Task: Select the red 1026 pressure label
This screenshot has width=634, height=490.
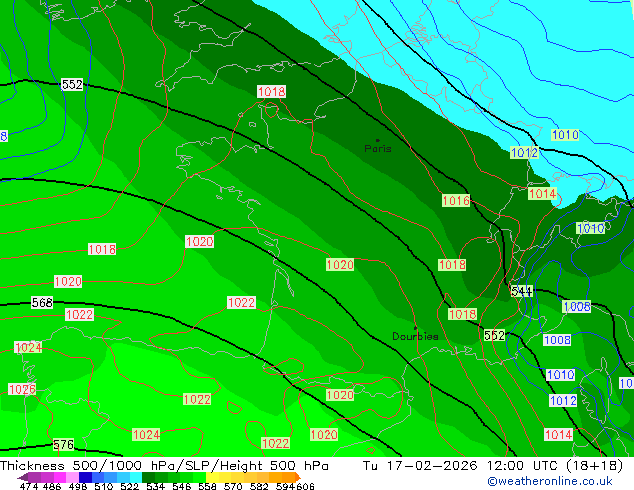Action: point(22,389)
